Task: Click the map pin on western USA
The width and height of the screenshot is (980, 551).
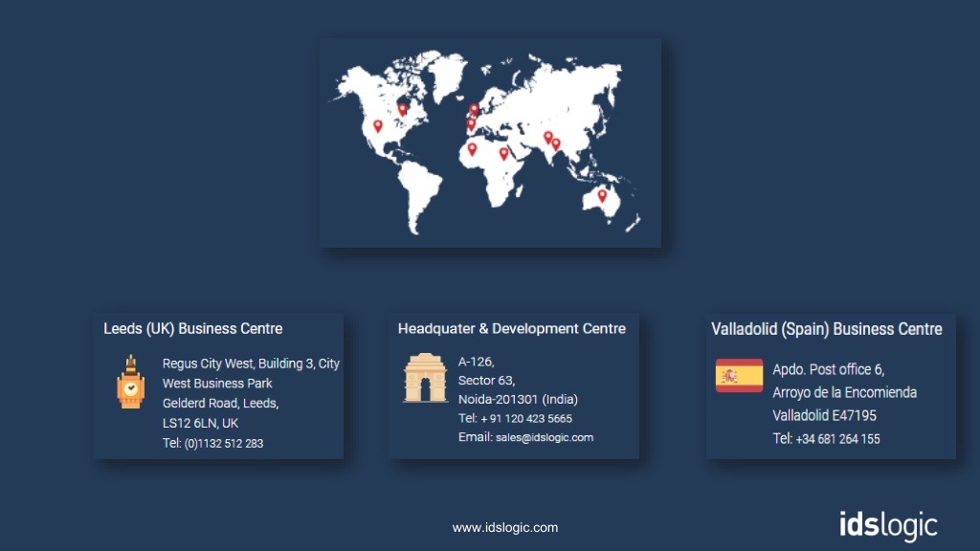Action: point(377,126)
